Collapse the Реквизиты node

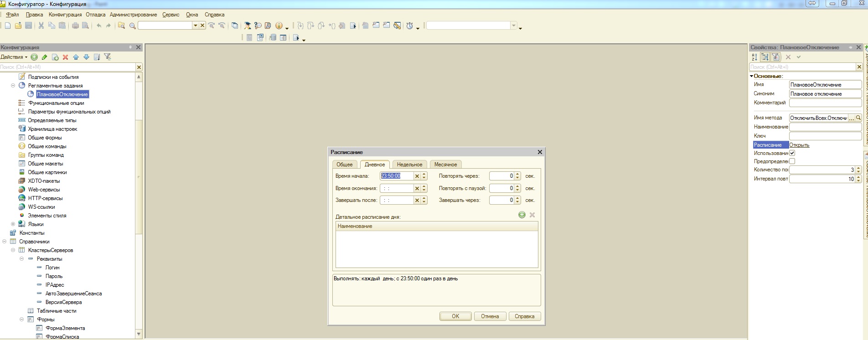pos(21,258)
